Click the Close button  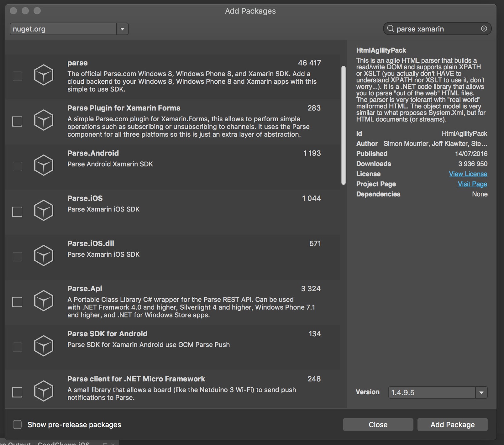click(378, 425)
